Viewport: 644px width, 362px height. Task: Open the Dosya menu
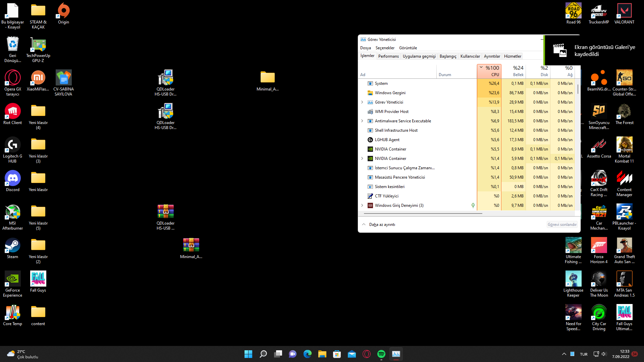click(x=366, y=48)
